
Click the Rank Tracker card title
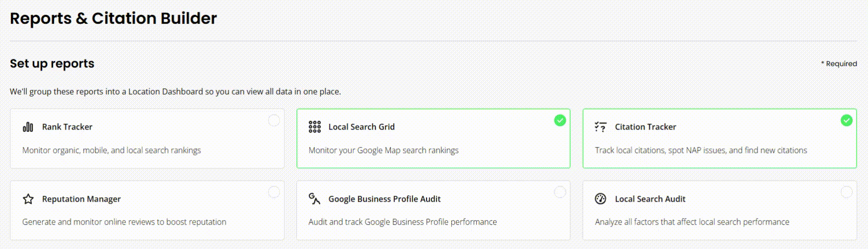[67, 127]
